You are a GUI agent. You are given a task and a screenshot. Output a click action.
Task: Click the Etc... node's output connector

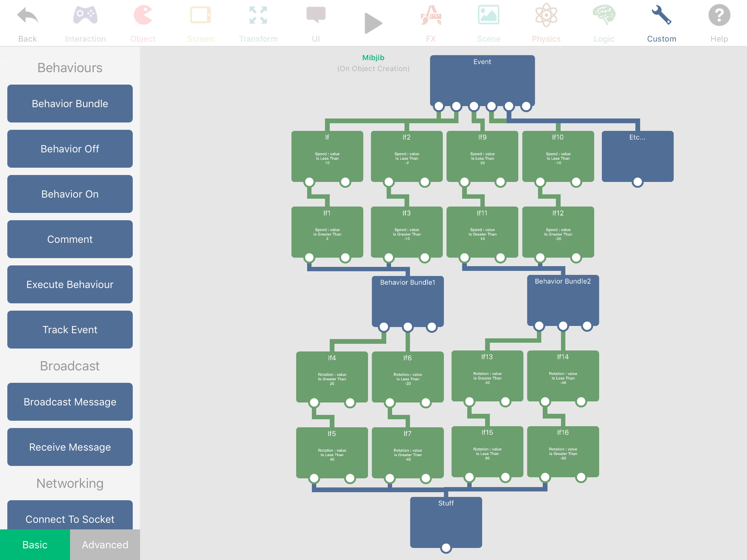coord(637,182)
